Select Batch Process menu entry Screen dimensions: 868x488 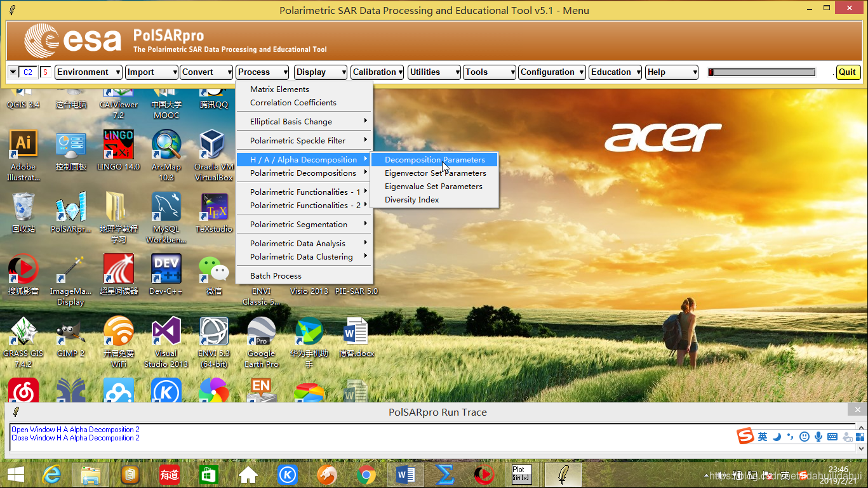pyautogui.click(x=304, y=276)
